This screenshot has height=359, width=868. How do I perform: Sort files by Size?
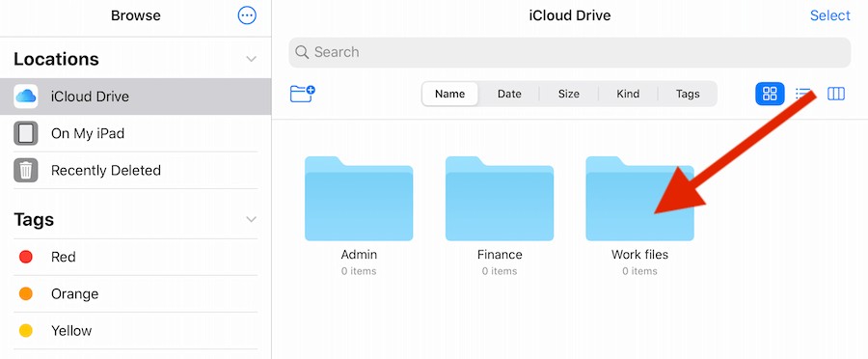[568, 95]
